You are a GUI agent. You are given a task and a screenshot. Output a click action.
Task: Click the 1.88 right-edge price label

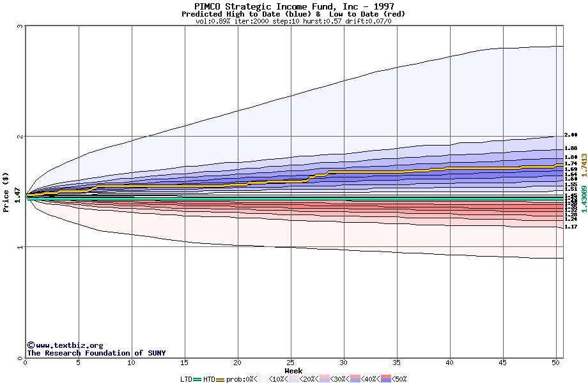click(571, 148)
